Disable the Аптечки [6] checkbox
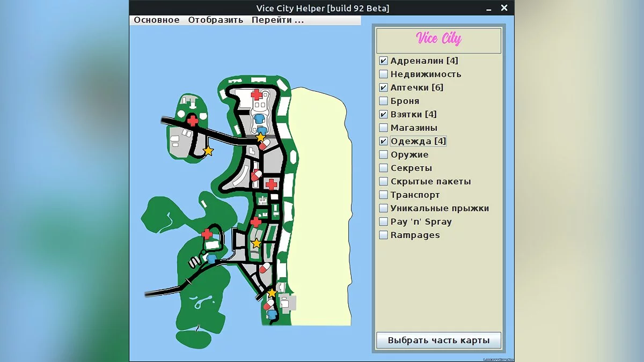Image resolution: width=644 pixels, height=362 pixels. (x=383, y=87)
